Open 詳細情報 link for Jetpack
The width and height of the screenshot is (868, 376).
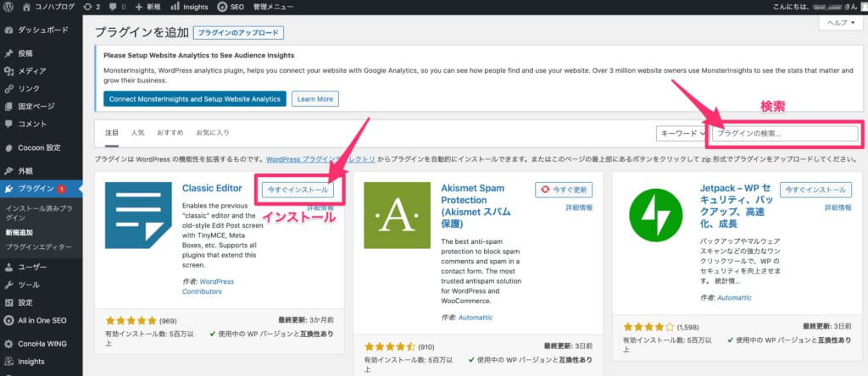[838, 208]
